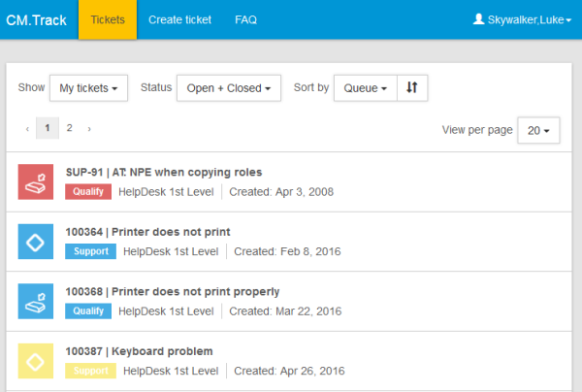Click the user profile icon beside Skywalker,Luke
Screen dimensions: 582x392
click(x=478, y=19)
